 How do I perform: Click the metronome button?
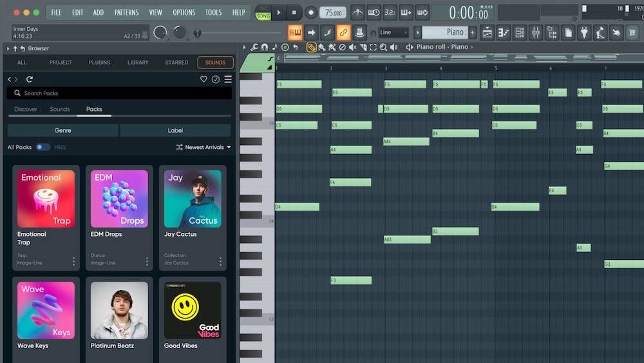pos(357,13)
